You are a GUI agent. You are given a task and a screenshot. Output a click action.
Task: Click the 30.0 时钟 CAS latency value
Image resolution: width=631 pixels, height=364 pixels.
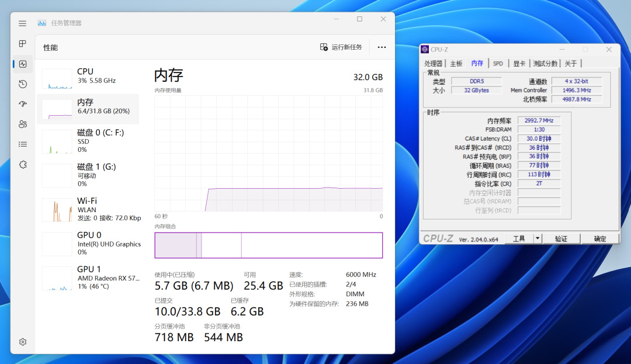[x=539, y=138]
